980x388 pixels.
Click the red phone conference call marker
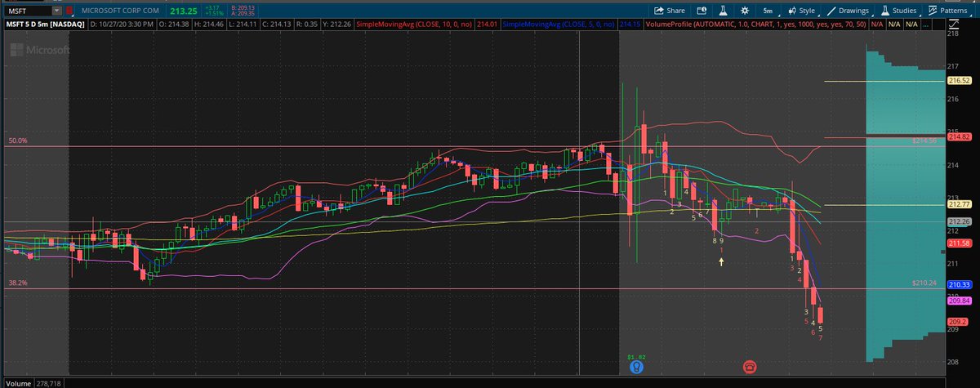point(750,368)
